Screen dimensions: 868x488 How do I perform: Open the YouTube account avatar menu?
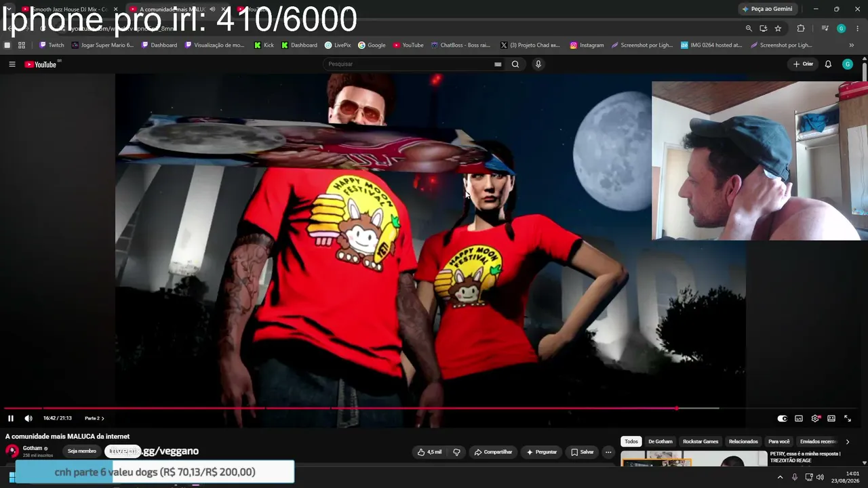848,64
